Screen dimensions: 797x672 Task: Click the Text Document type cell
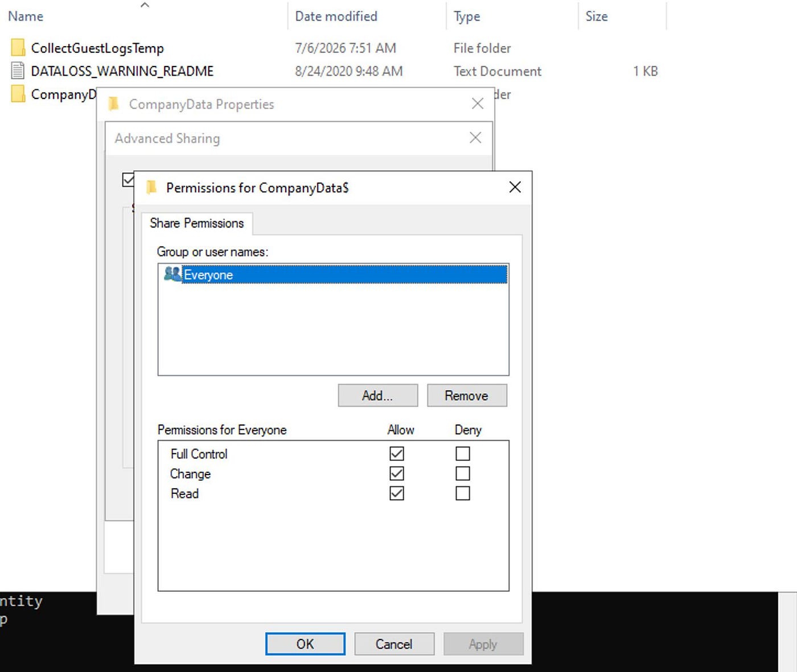498,71
